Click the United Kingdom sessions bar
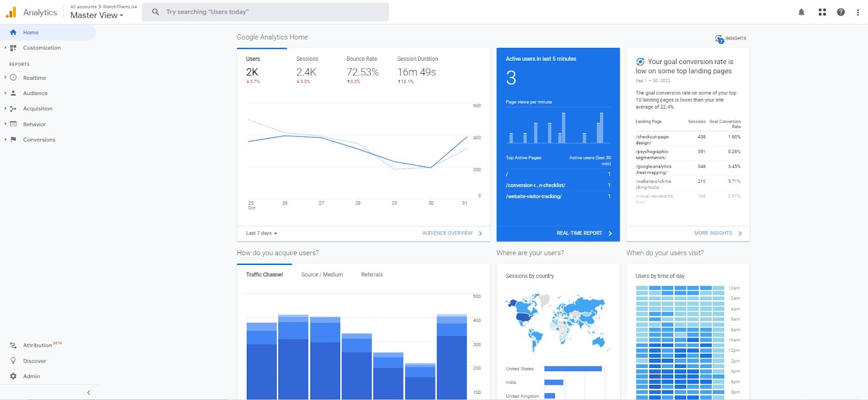868x400 pixels. (x=550, y=396)
